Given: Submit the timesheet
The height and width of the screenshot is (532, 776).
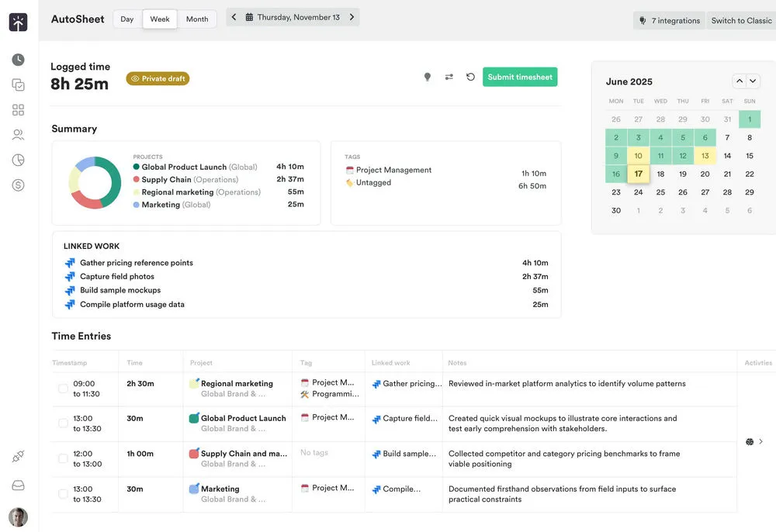Looking at the screenshot, I should tap(520, 77).
